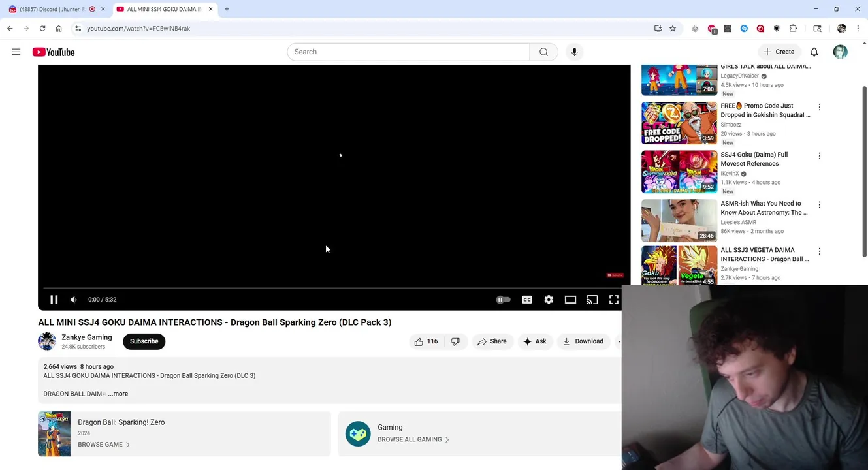Click the search magnifier button

click(x=543, y=52)
